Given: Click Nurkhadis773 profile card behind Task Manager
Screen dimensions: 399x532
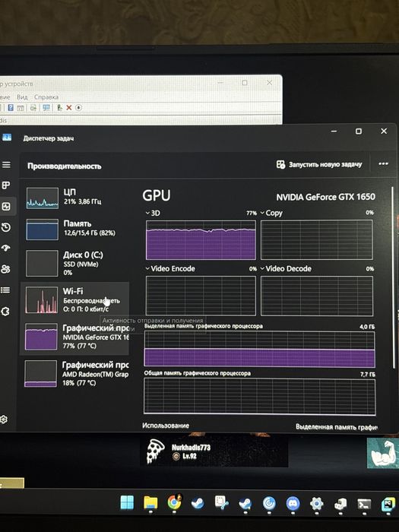Looking at the screenshot, I should click(214, 451).
